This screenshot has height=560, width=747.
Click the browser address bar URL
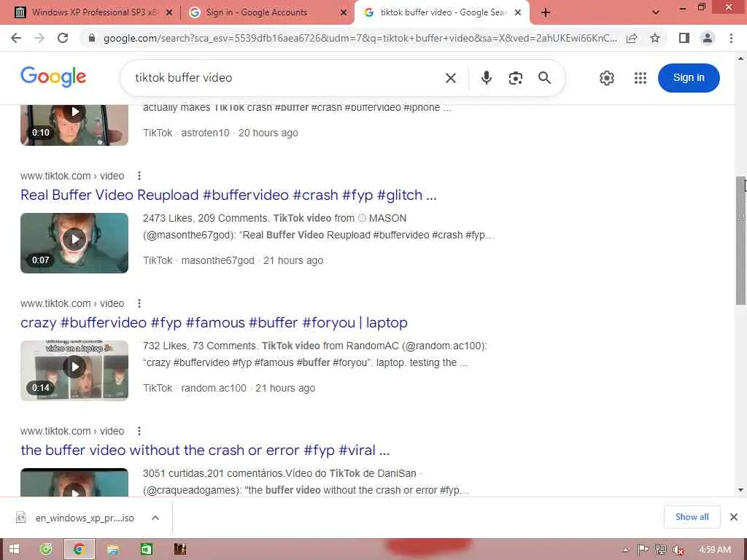pyautogui.click(x=360, y=38)
